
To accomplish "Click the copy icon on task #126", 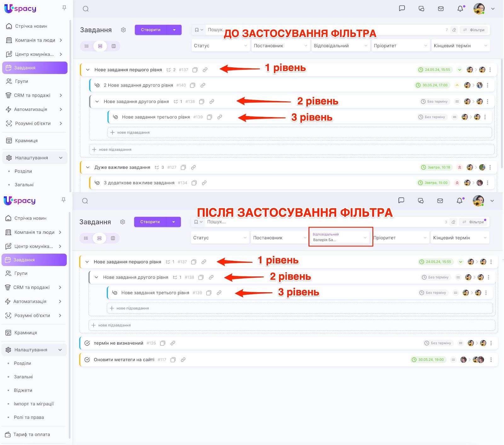I will 163,343.
